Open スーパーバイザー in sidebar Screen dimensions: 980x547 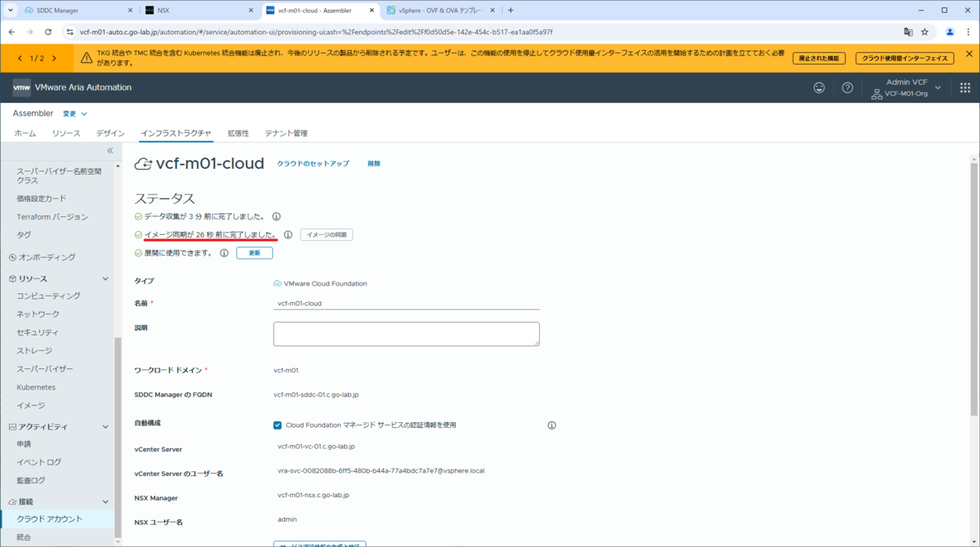click(x=45, y=369)
